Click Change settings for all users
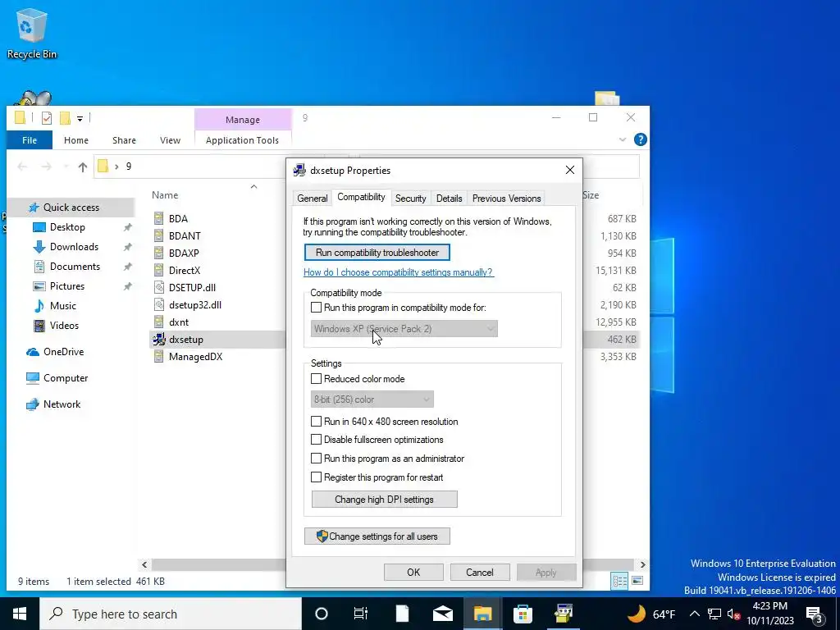Image resolution: width=840 pixels, height=630 pixels. pyautogui.click(x=377, y=536)
